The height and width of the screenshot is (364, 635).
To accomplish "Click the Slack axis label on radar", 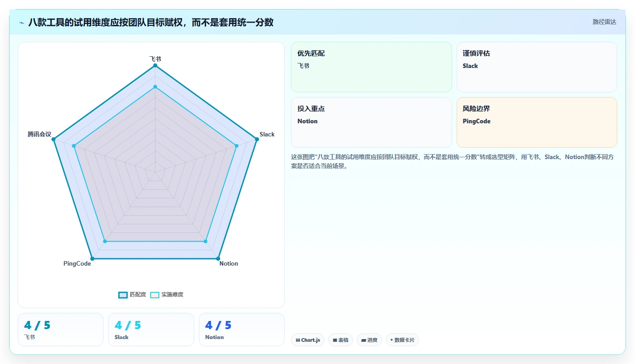I will coord(267,134).
